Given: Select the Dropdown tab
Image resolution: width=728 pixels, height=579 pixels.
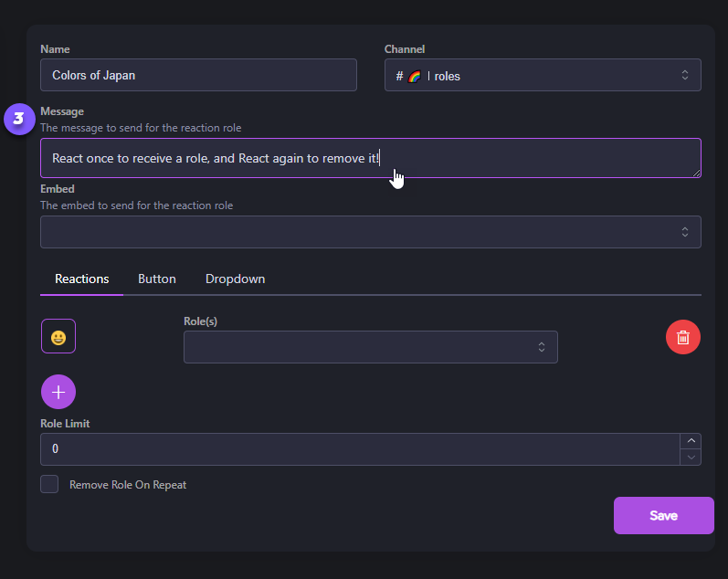Looking at the screenshot, I should coord(235,279).
